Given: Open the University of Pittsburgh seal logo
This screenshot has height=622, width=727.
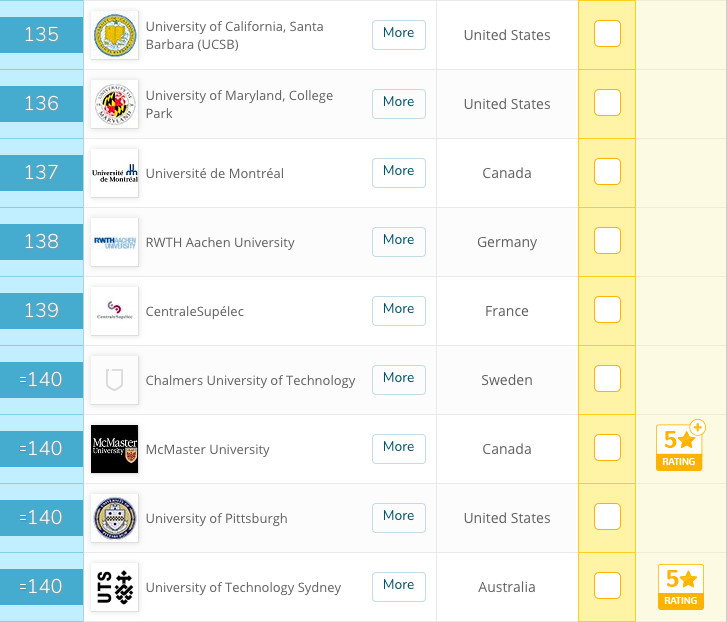Looking at the screenshot, I should [115, 518].
